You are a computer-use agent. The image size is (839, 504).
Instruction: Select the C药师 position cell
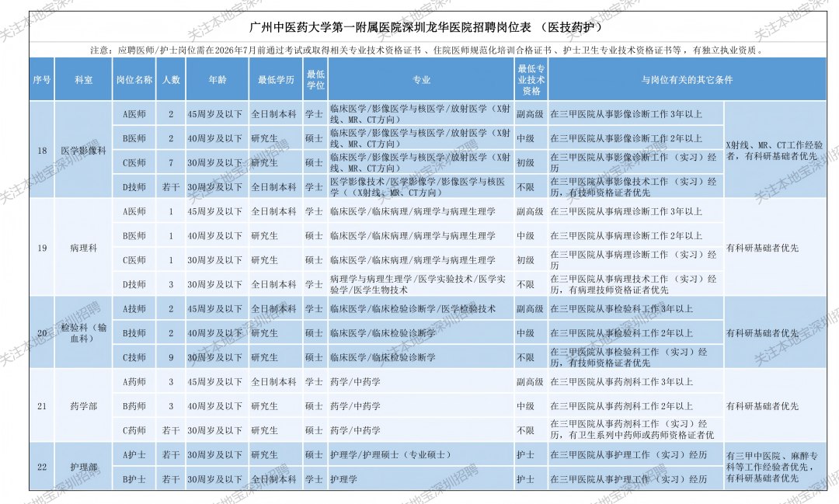pos(134,430)
